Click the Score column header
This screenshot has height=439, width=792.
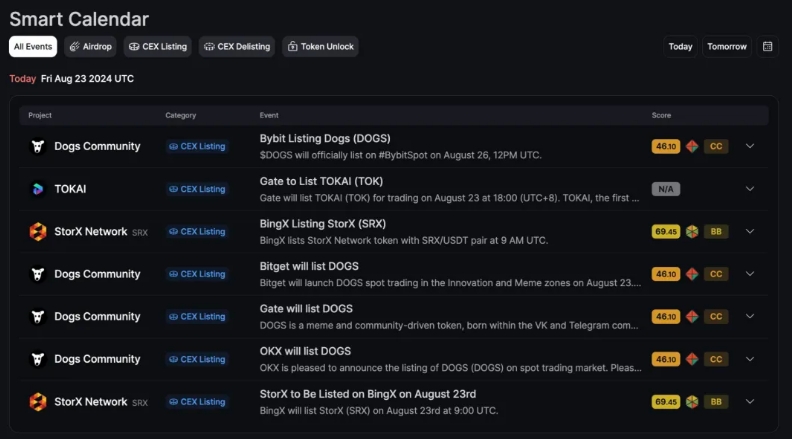tap(661, 115)
